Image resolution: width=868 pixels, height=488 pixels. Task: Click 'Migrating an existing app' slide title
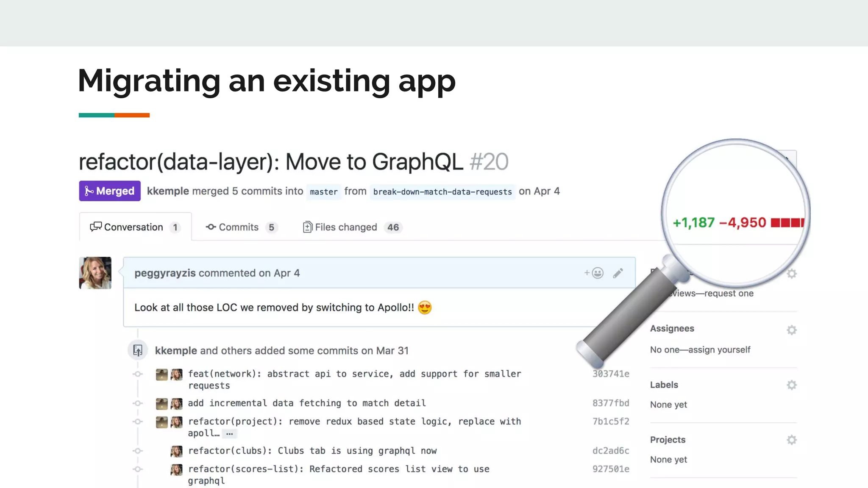pos(267,80)
